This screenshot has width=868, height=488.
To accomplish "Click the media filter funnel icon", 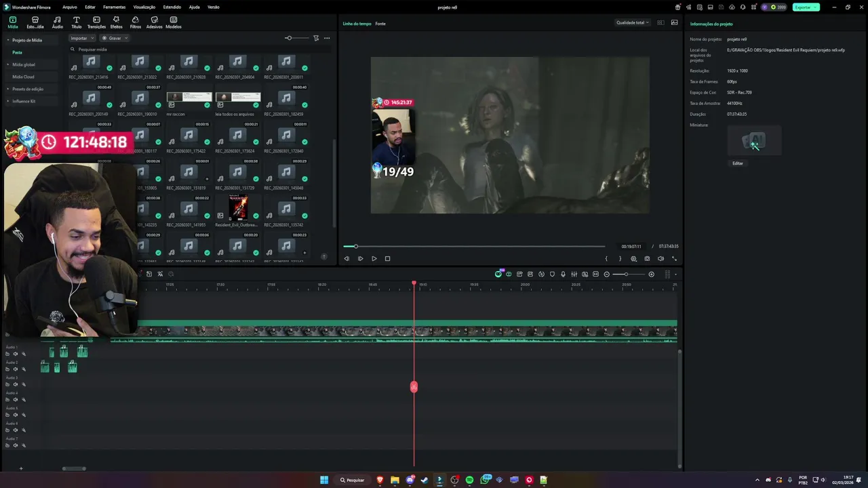I will pyautogui.click(x=316, y=38).
